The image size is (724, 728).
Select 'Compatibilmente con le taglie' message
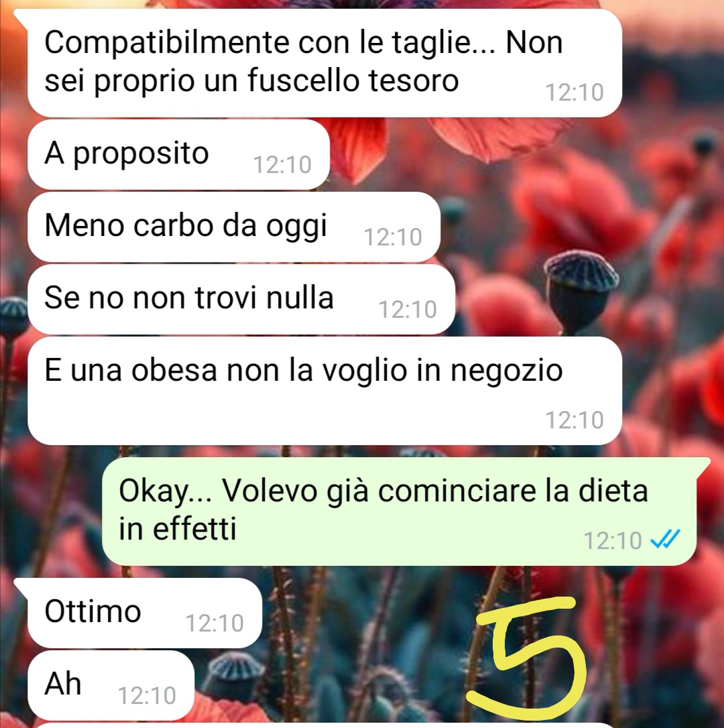pyautogui.click(x=324, y=63)
